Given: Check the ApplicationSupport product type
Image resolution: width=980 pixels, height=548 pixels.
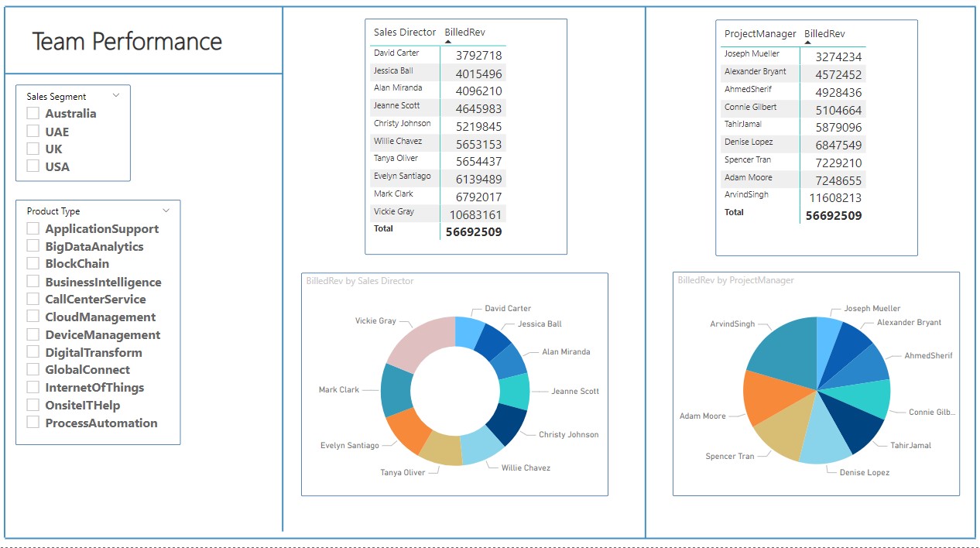Looking at the screenshot, I should tap(33, 228).
